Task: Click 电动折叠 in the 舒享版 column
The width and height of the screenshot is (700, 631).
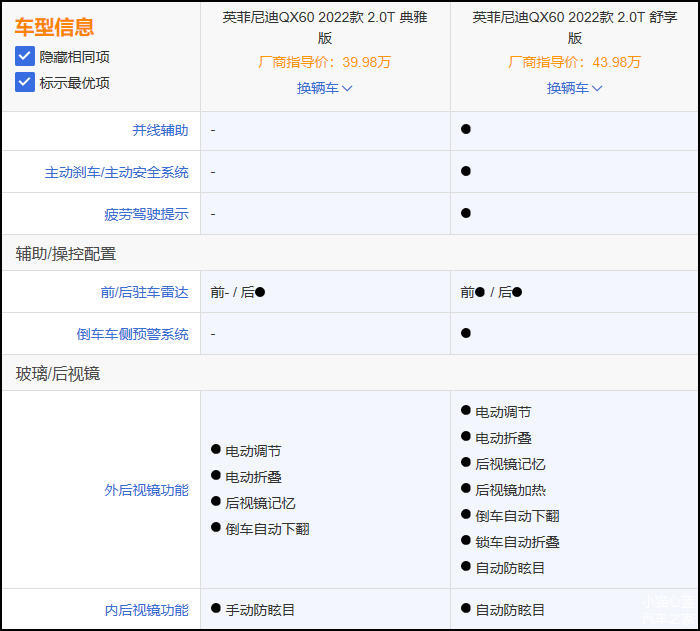Action: 503,438
